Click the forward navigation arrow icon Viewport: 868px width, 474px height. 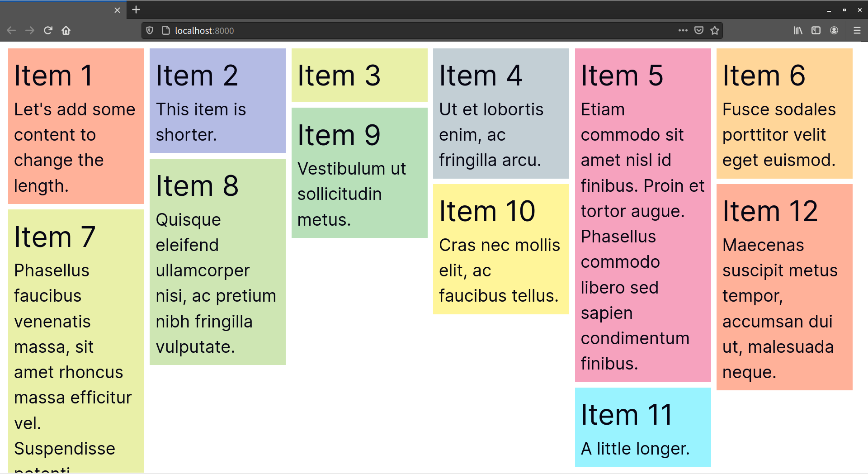click(29, 30)
